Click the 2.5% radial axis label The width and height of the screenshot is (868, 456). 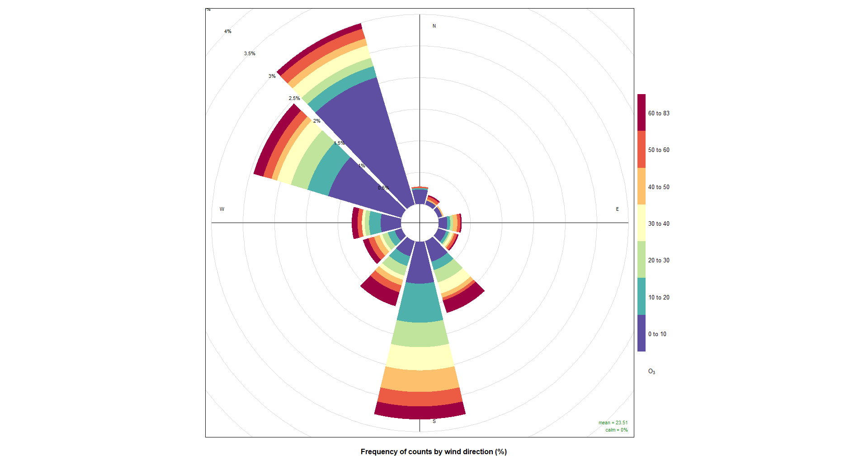(x=294, y=98)
